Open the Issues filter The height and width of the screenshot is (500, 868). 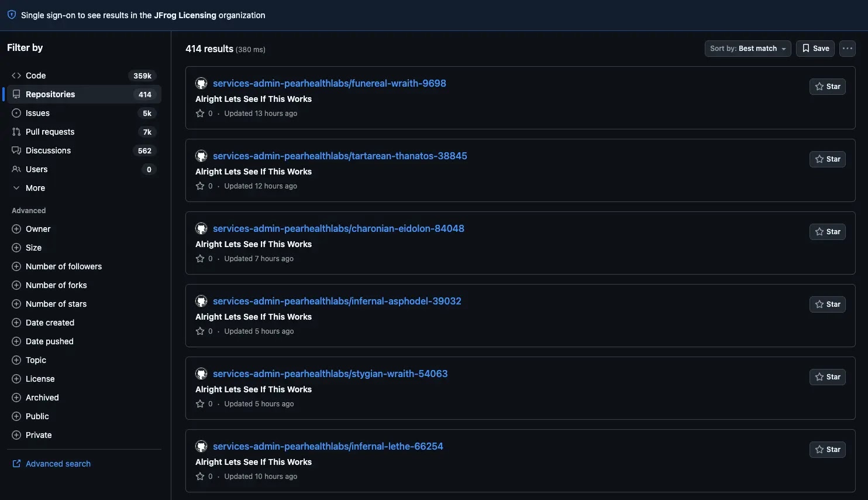pyautogui.click(x=84, y=113)
